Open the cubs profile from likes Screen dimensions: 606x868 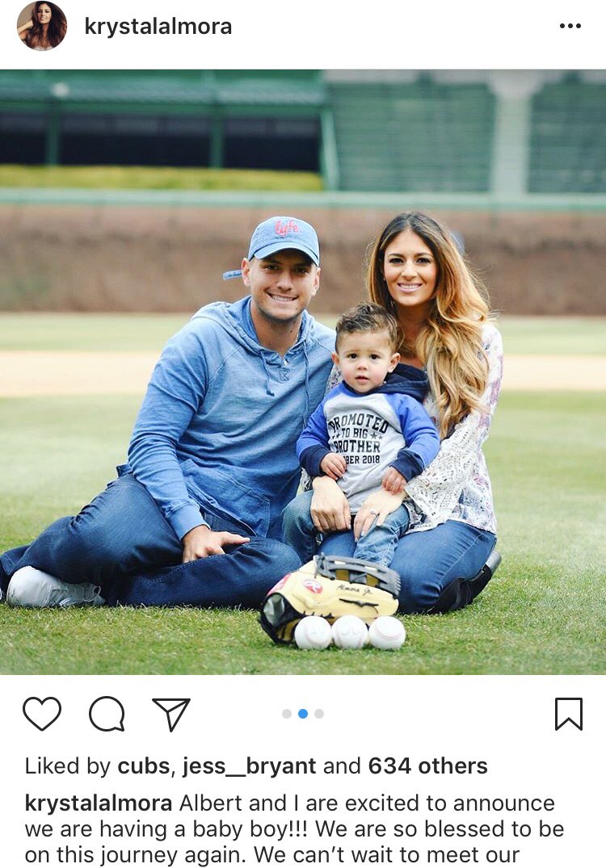click(144, 766)
